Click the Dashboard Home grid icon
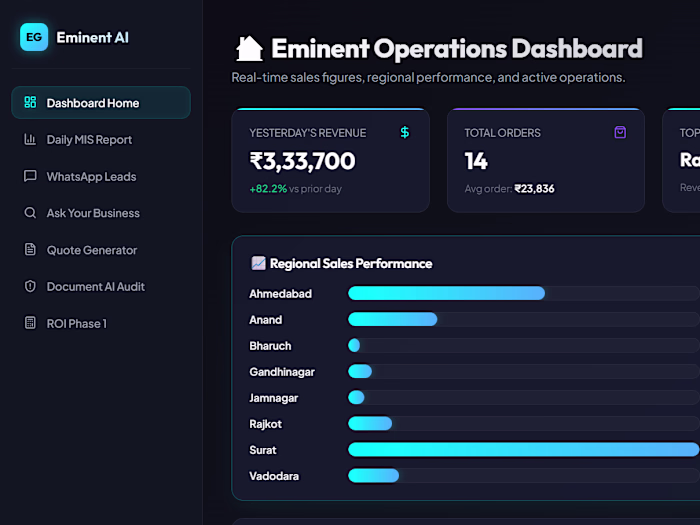This screenshot has height=525, width=700. [30, 102]
